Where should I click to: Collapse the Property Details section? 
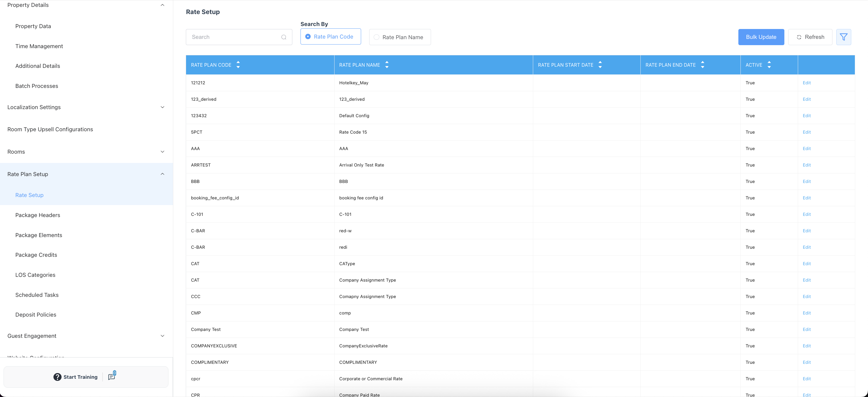pos(162,5)
